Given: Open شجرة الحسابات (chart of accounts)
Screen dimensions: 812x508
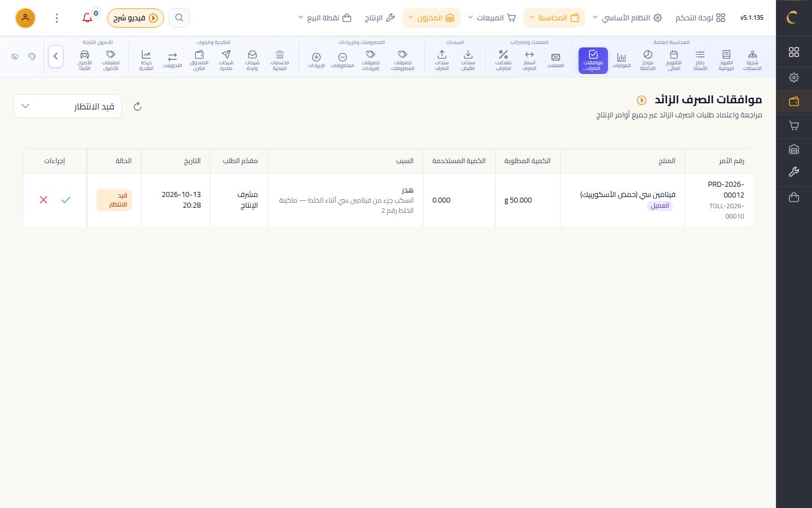Looking at the screenshot, I should tap(752, 60).
